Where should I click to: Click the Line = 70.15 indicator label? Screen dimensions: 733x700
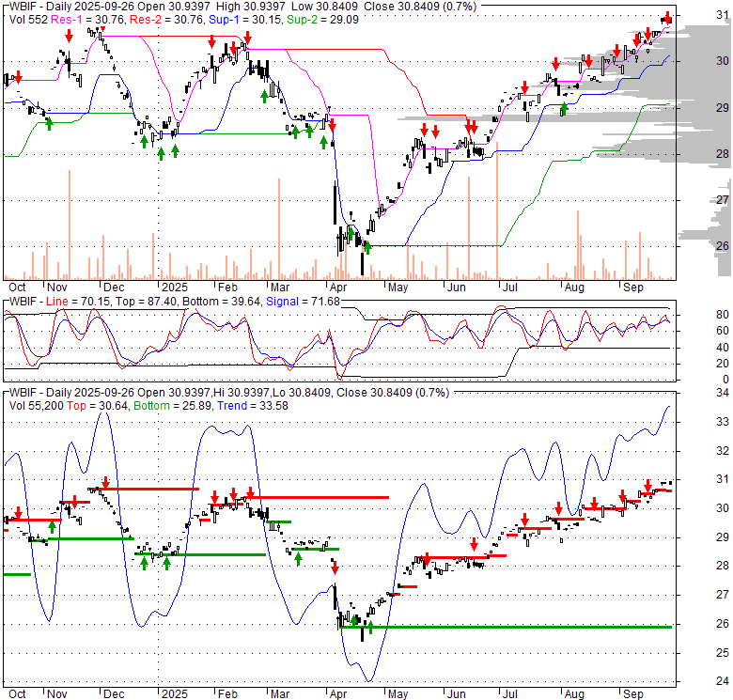click(x=78, y=302)
